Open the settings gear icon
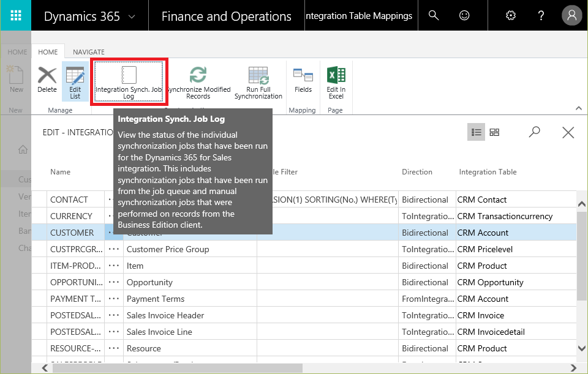Screen dimensions: 588x374 point(511,15)
